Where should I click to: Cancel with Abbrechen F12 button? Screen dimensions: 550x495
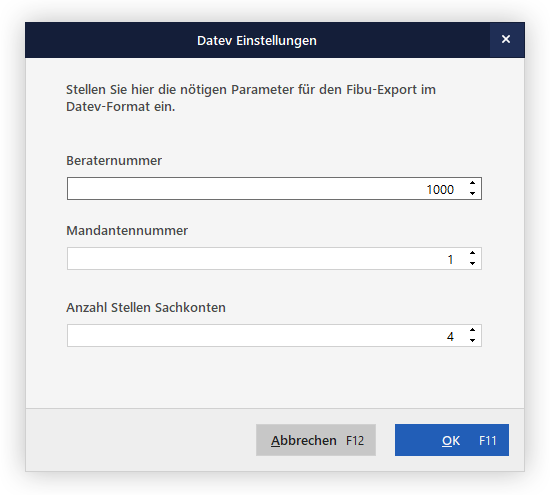[x=316, y=440]
